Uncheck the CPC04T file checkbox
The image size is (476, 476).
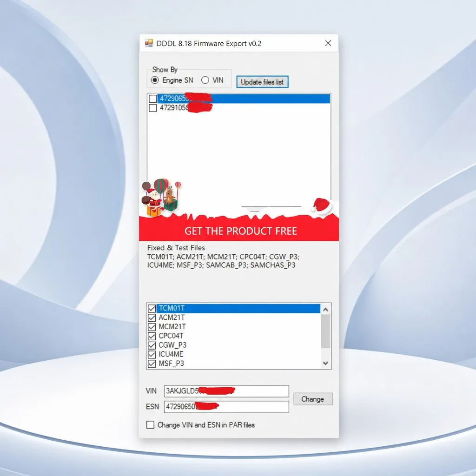pyautogui.click(x=152, y=336)
